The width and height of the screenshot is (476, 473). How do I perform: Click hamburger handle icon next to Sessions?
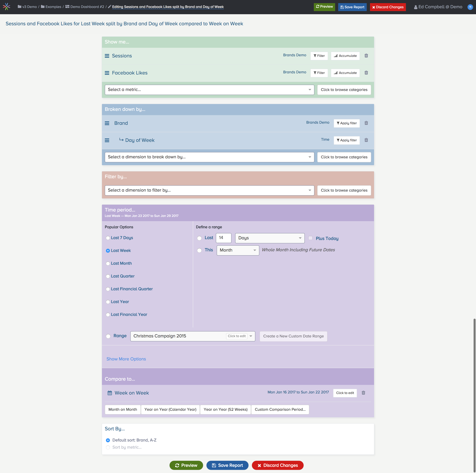click(107, 56)
